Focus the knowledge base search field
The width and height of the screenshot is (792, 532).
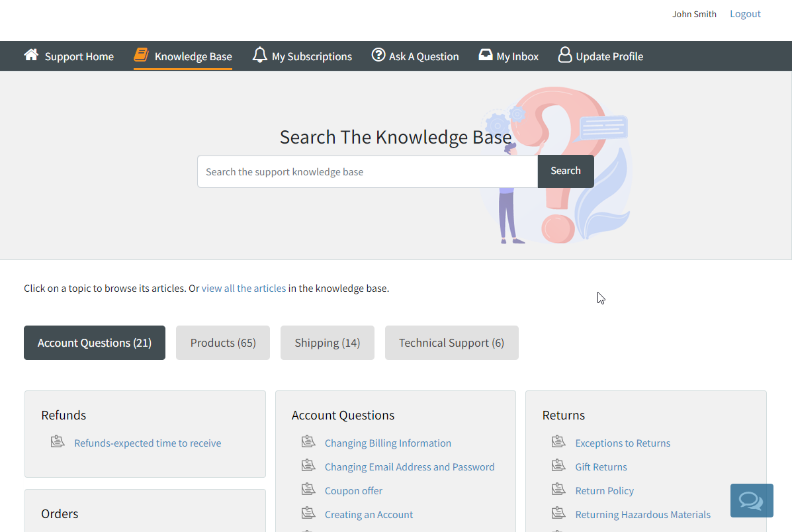367,172
